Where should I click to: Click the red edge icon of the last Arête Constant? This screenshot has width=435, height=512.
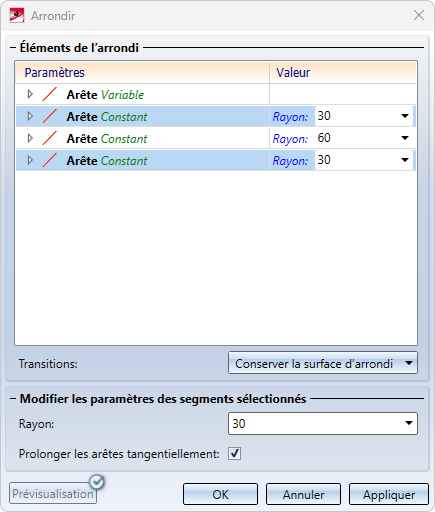point(50,160)
